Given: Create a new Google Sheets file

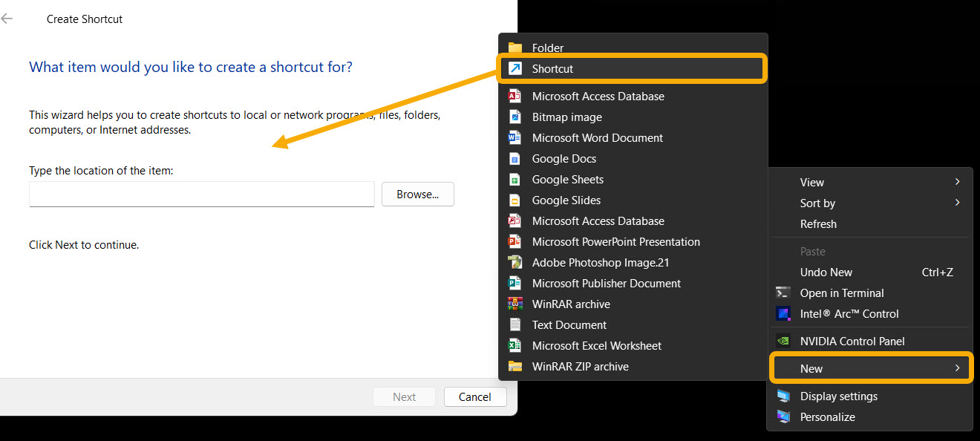Looking at the screenshot, I should (x=566, y=179).
